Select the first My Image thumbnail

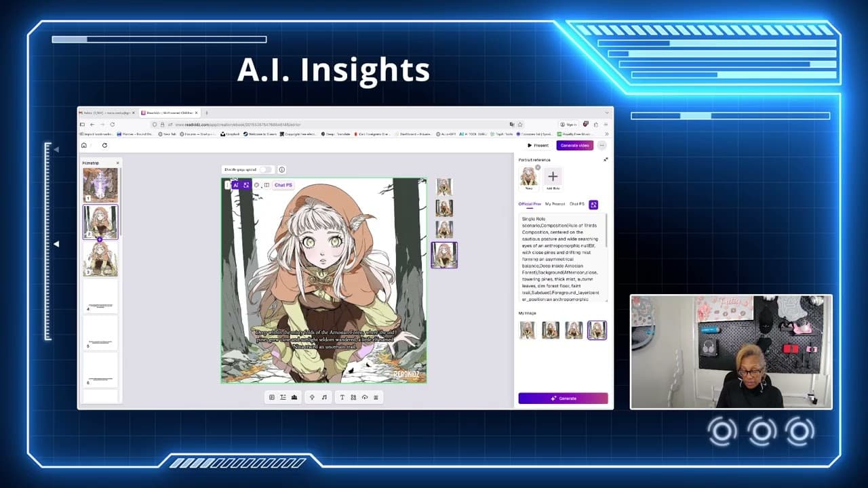528,330
